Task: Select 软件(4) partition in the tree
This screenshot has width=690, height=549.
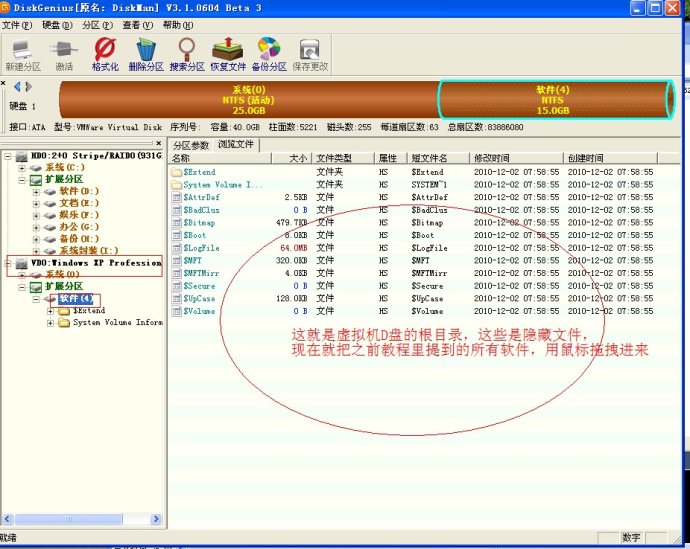Action: pyautogui.click(x=76, y=299)
